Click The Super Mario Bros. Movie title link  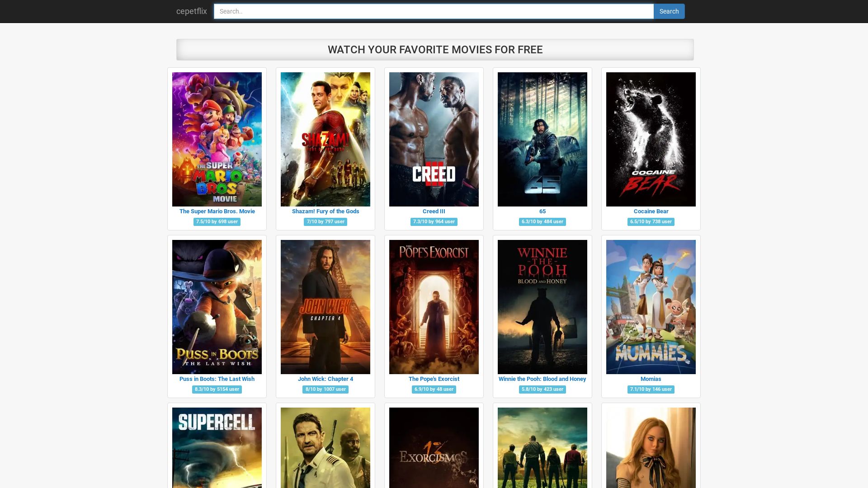pyautogui.click(x=217, y=211)
